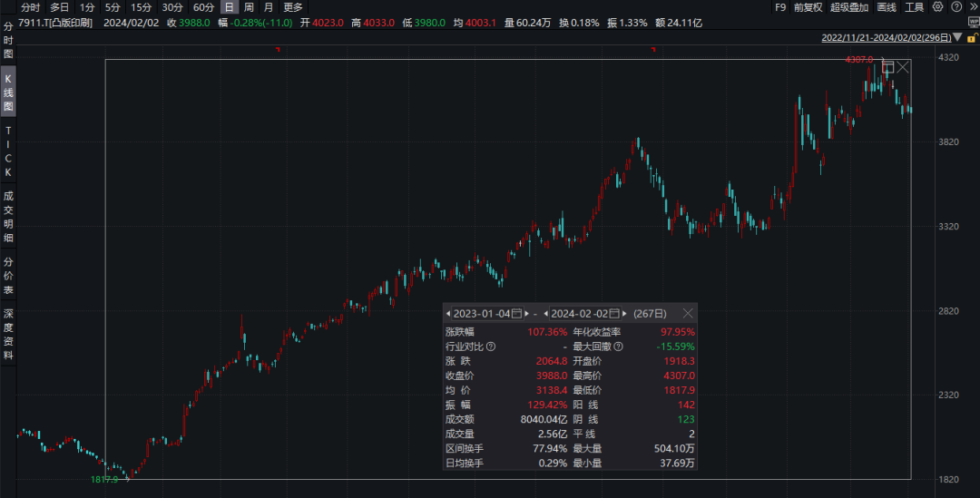Open the 工具 tools menu
This screenshot has width=980, height=498.
click(915, 7)
